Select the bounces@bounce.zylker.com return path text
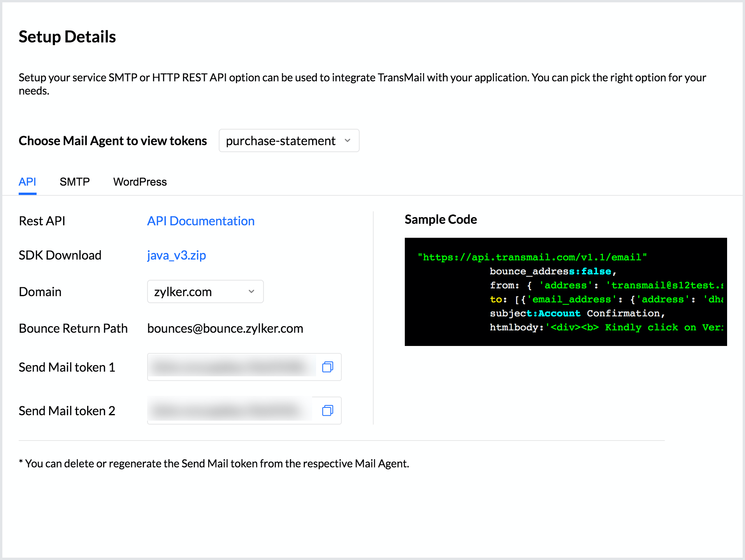This screenshot has width=745, height=560. pyautogui.click(x=225, y=328)
